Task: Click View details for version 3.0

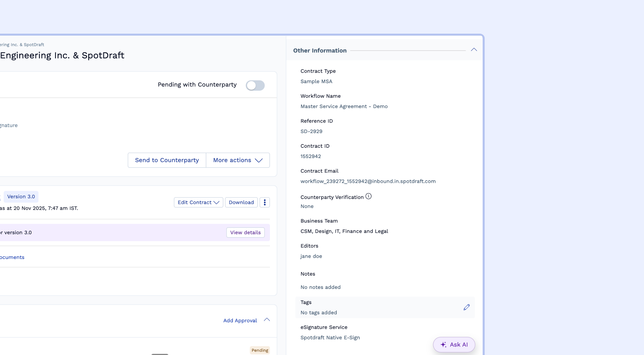Action: (x=245, y=232)
